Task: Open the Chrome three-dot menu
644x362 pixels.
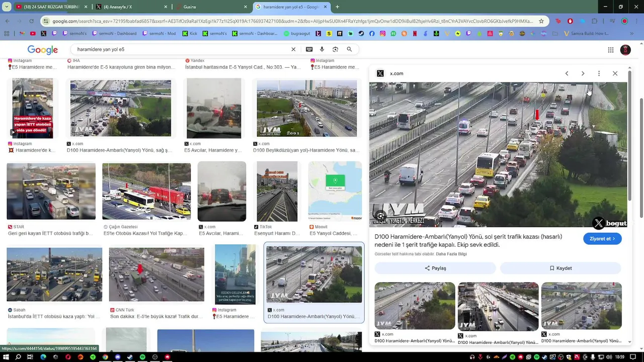Action: (637, 21)
